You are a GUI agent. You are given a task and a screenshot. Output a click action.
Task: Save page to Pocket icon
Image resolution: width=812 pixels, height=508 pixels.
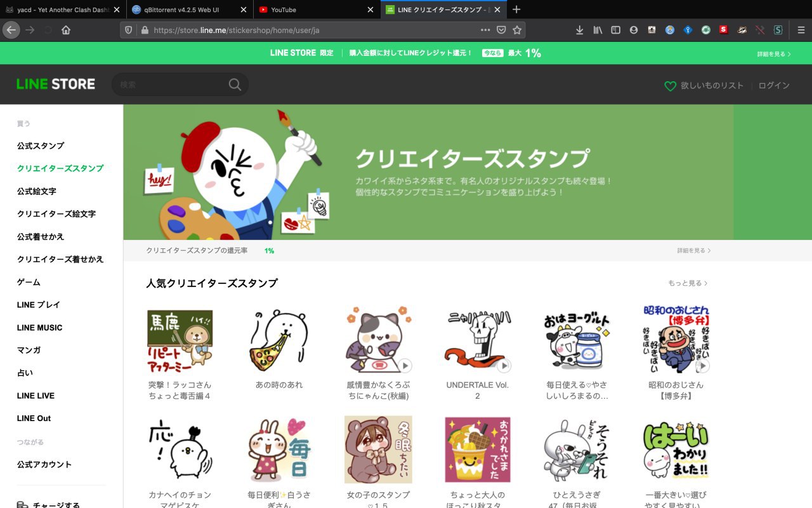click(501, 30)
